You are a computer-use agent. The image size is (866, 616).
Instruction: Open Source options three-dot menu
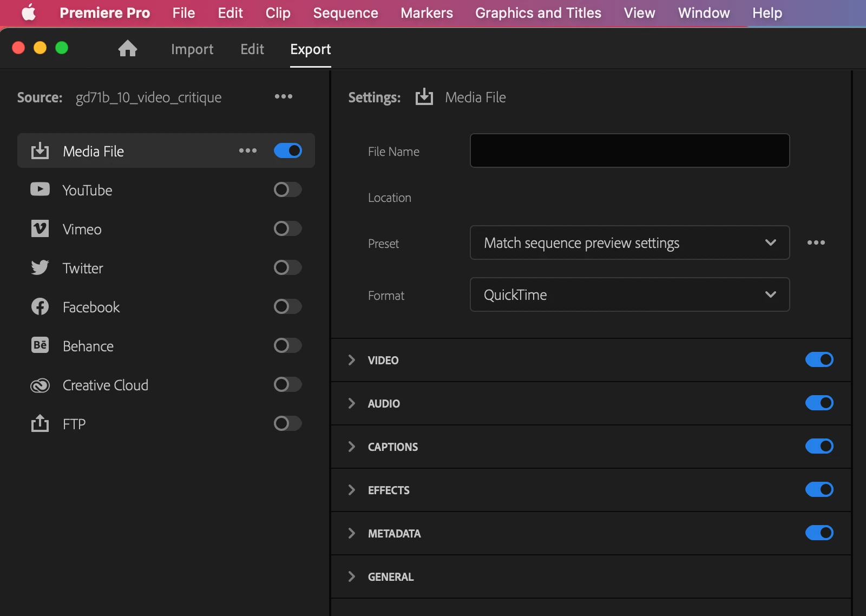click(284, 96)
